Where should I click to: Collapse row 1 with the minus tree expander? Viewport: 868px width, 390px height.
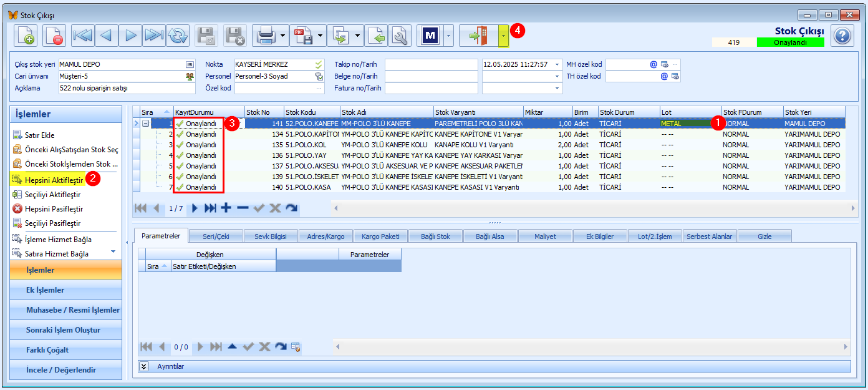pyautogui.click(x=146, y=124)
